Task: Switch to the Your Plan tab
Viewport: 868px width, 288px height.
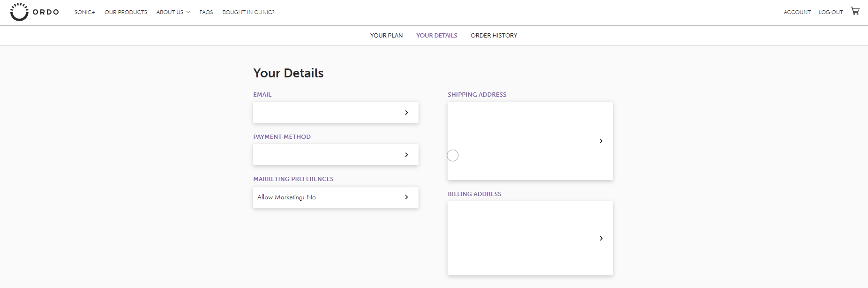Action: pyautogui.click(x=386, y=36)
